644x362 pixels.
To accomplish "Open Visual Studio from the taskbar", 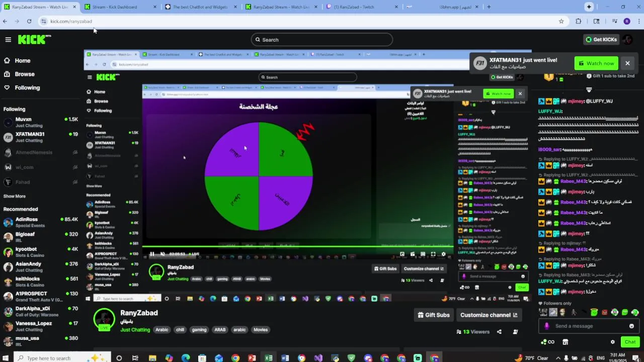I will point(318,358).
